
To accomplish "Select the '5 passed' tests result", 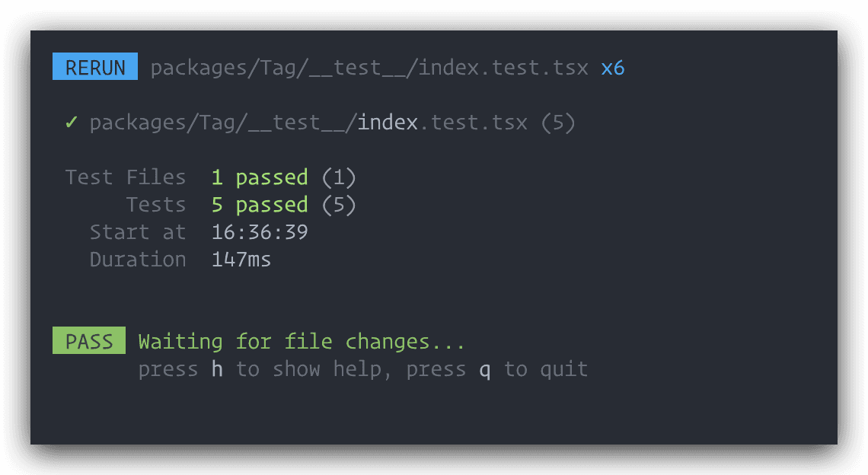I will (x=260, y=205).
